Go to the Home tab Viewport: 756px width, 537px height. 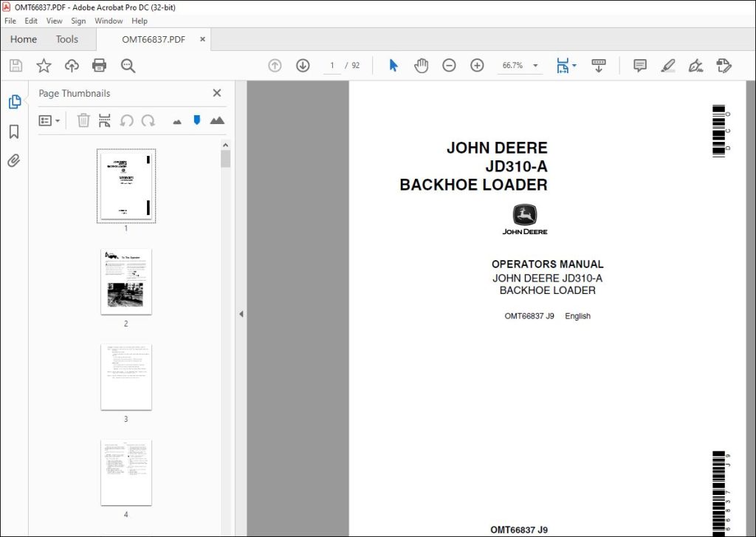tap(24, 39)
